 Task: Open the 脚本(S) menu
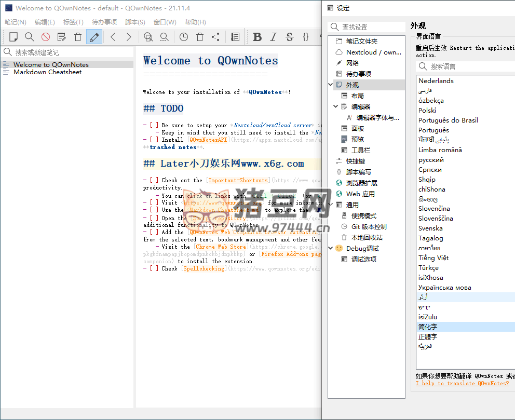tap(135, 22)
